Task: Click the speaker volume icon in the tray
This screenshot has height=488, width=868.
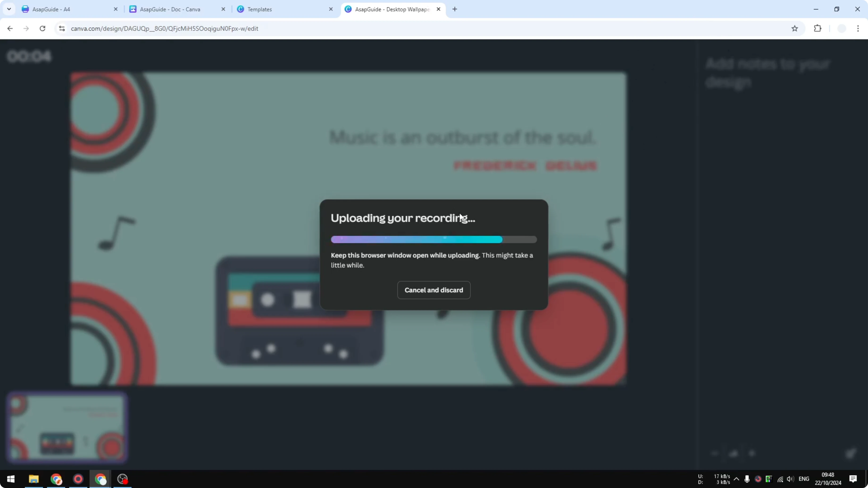Action: point(791,479)
